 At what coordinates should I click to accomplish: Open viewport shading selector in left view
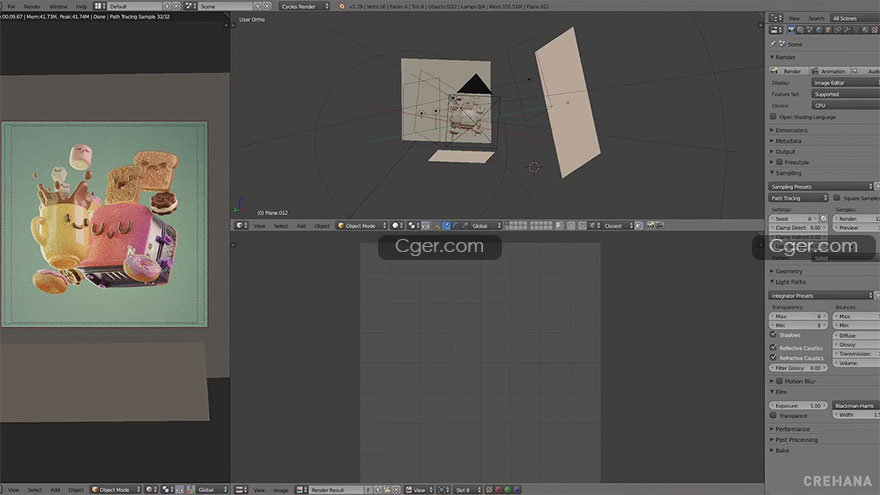(x=150, y=490)
